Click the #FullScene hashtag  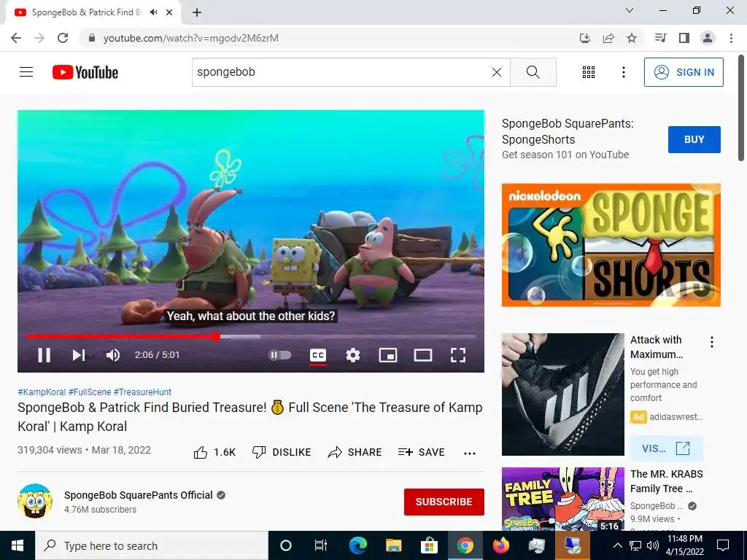pyautogui.click(x=90, y=392)
